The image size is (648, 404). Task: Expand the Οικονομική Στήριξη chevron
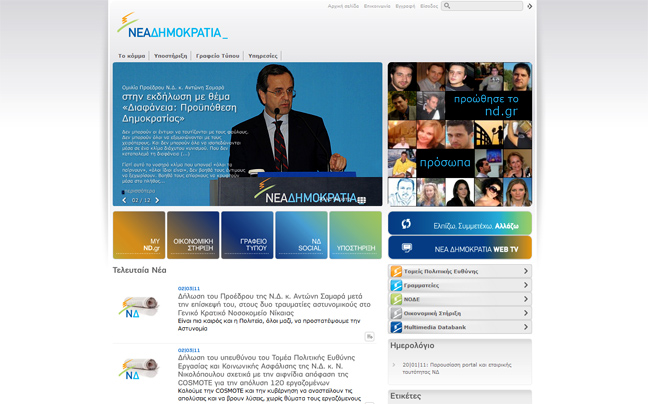[526, 313]
